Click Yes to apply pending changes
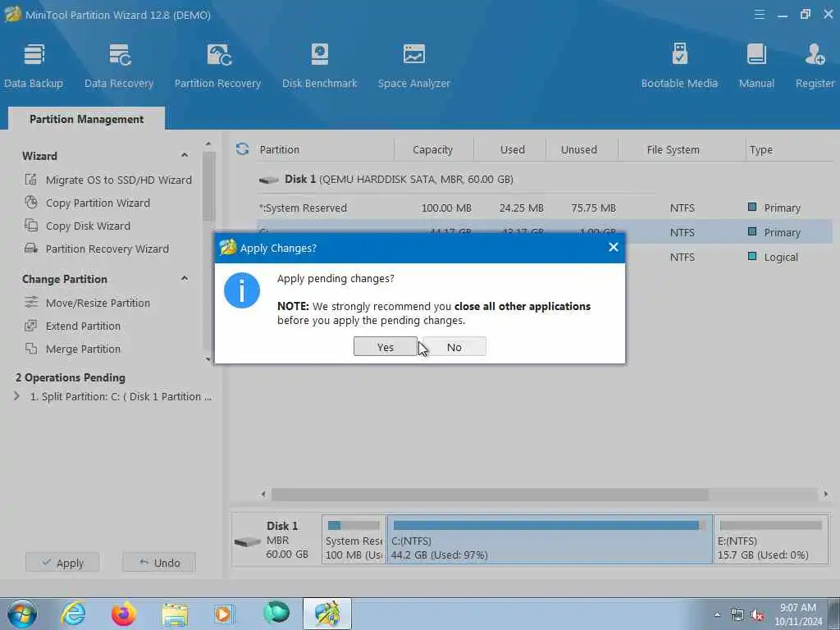This screenshot has height=630, width=840. 386,347
